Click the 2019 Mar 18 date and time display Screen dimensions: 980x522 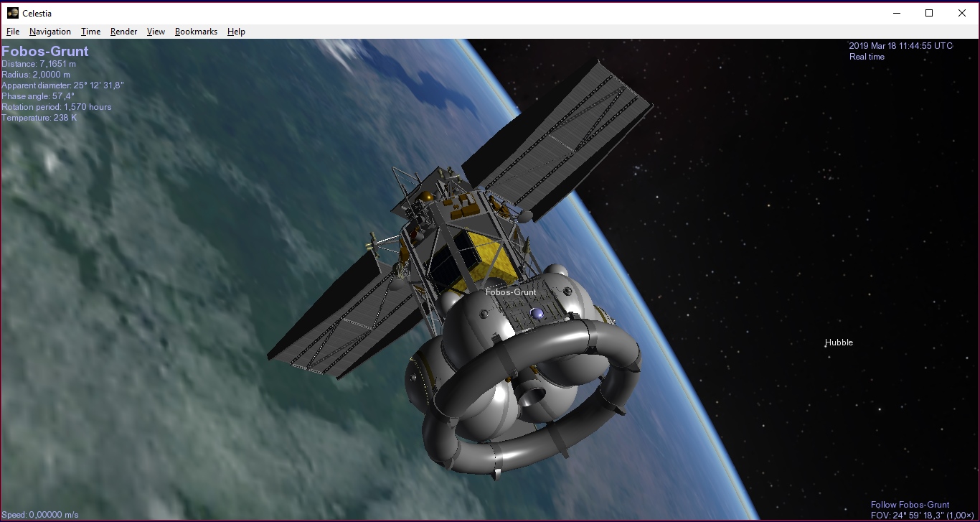(901, 46)
